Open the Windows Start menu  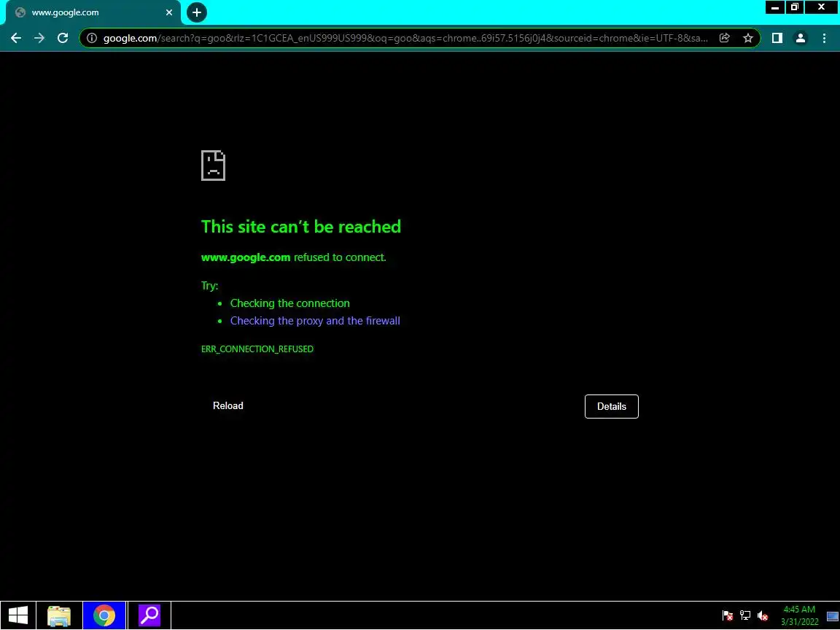pos(17,615)
